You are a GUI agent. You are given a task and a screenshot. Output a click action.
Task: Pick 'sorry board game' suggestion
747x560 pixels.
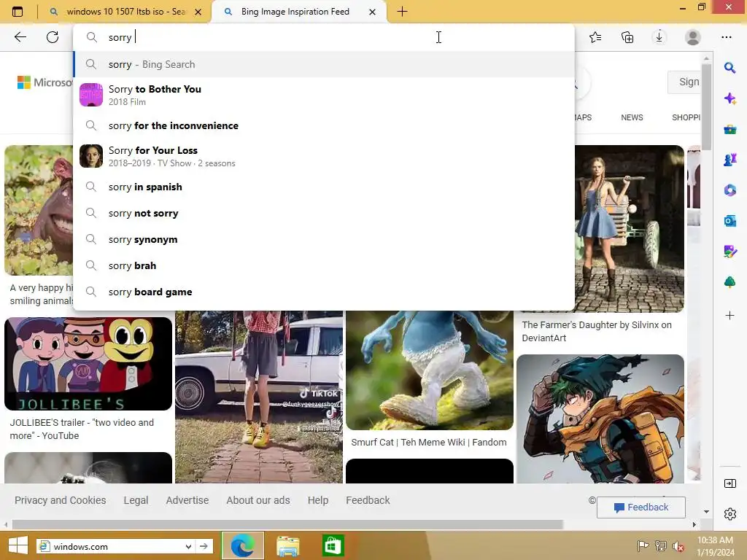(x=324, y=292)
